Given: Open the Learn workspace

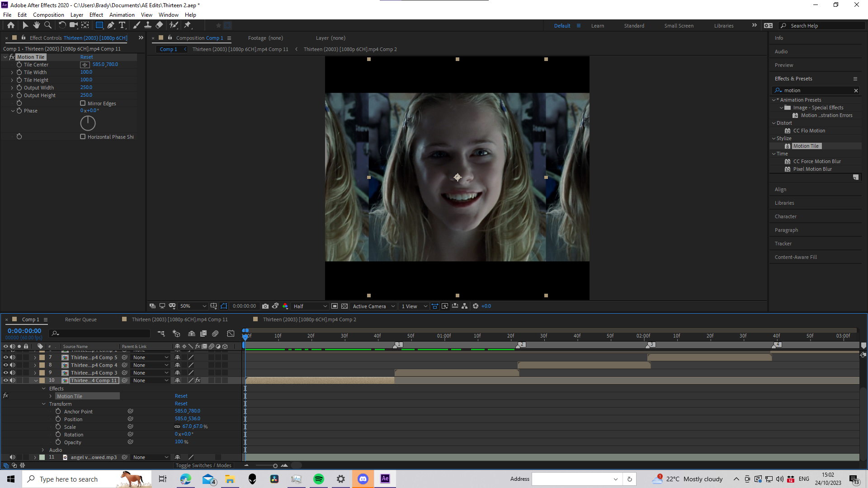Looking at the screenshot, I should click(x=598, y=26).
